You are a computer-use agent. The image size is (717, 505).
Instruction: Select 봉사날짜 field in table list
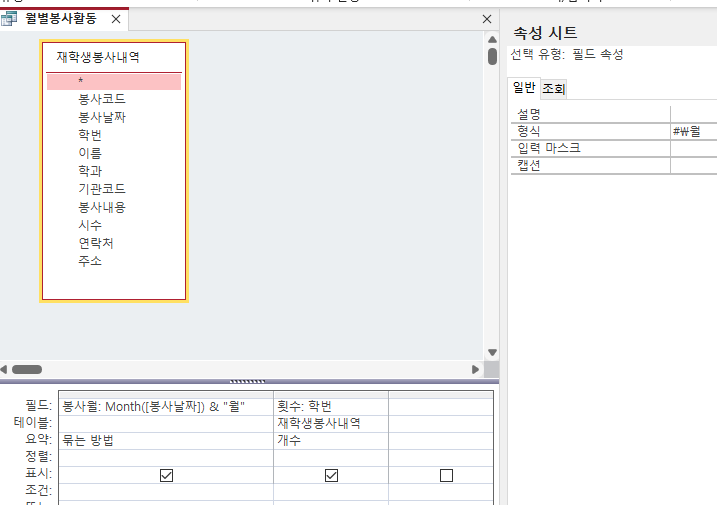click(102, 117)
